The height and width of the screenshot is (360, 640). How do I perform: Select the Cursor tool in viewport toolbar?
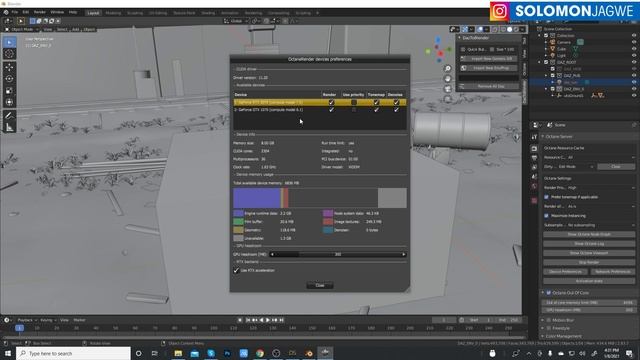(x=9, y=54)
